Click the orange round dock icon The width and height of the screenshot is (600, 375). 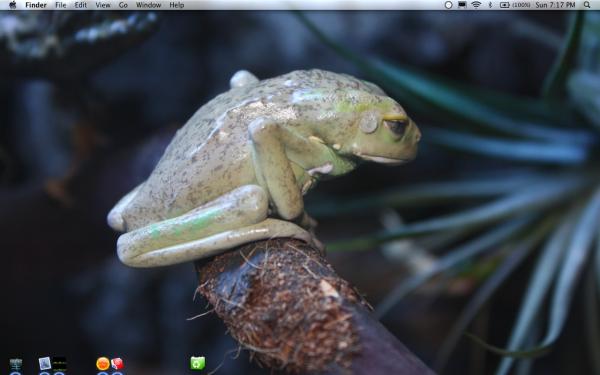point(103,364)
